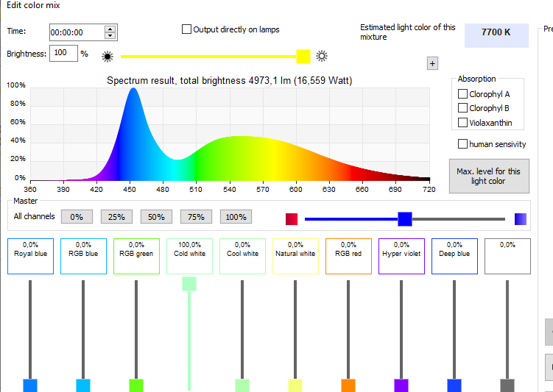This screenshot has width=553, height=392.
Task: Click the Deep blue slider handle
Action: 454,385
